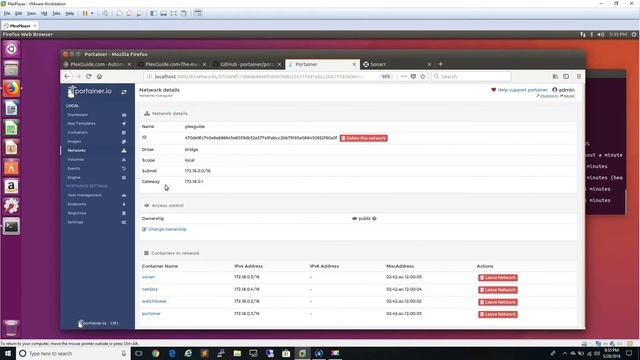Open Chrome from Windows taskbar
Viewport: 640px width, 360px height.
click(x=156, y=353)
